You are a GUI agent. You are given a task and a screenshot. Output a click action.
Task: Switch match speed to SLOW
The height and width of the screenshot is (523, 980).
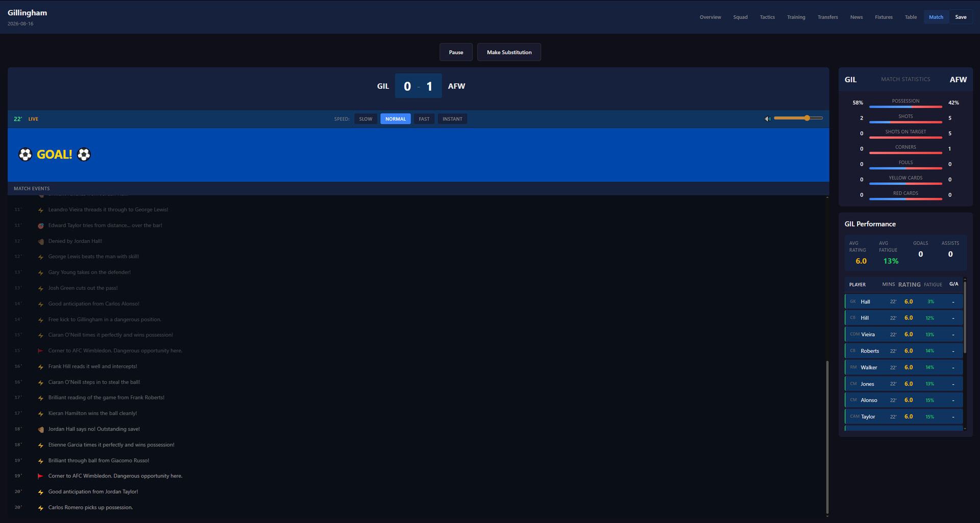click(x=365, y=118)
